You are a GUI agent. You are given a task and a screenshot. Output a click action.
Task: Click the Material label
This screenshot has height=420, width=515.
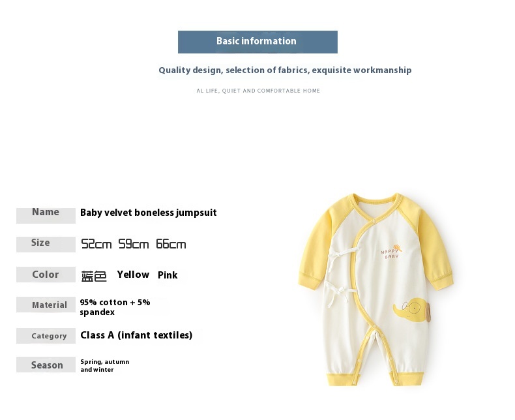50,305
